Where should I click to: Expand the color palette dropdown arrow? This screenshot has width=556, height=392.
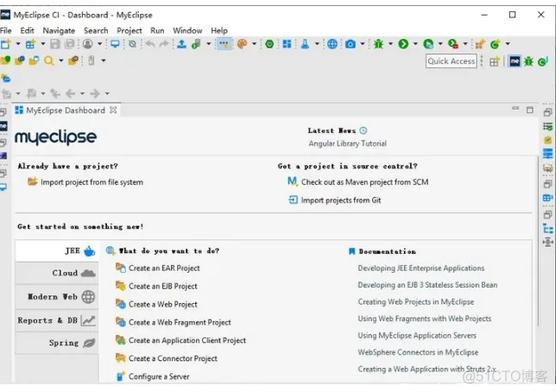(254, 44)
